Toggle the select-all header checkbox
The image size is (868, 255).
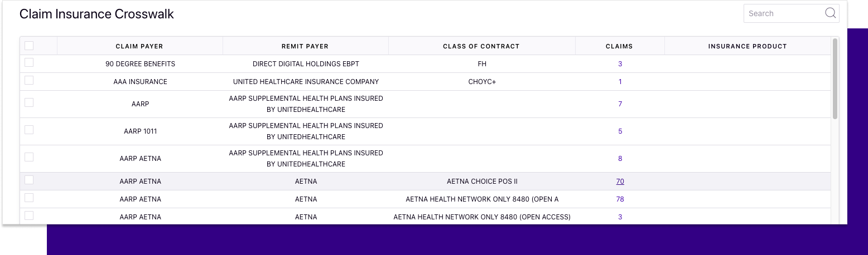29,46
